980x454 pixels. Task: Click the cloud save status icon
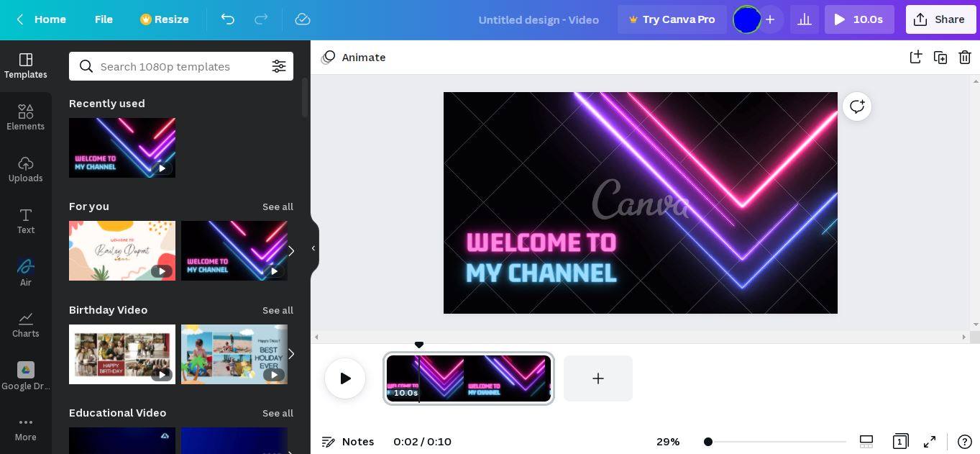coord(303,19)
